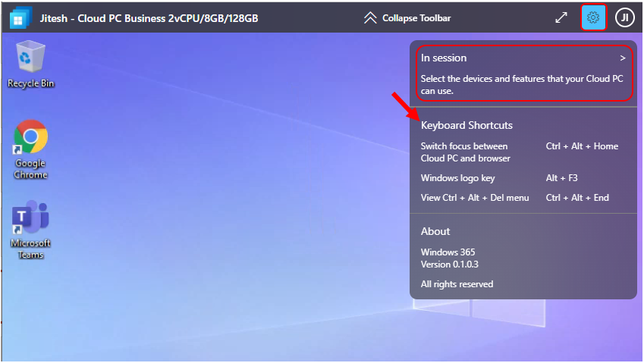
Task: Click the 'Windows 365' about text
Action: click(x=448, y=252)
